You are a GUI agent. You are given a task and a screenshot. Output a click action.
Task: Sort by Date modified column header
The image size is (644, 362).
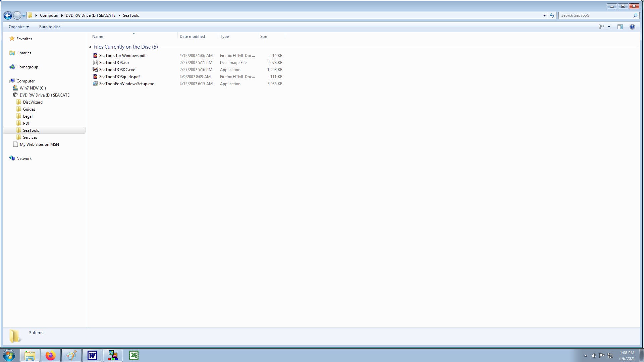point(192,37)
